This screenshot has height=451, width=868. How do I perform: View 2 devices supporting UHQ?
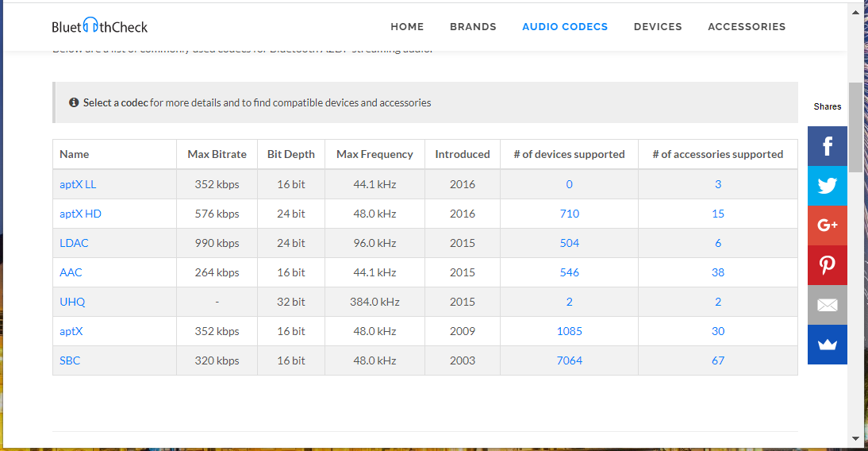[x=569, y=302]
